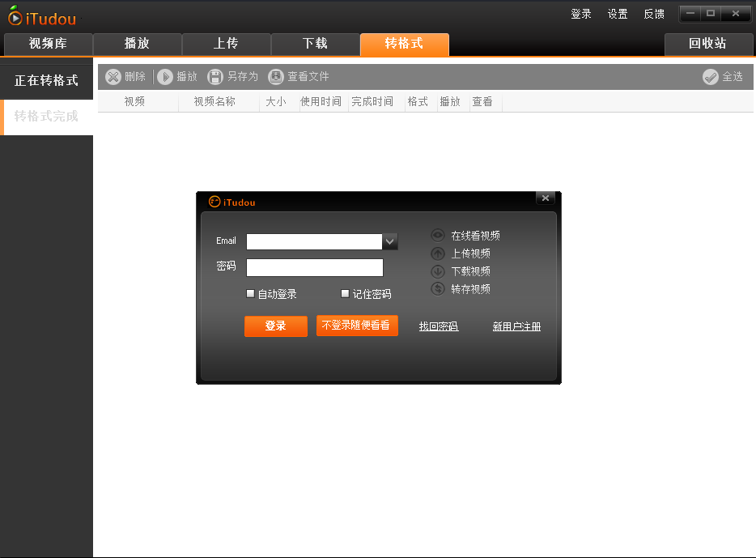Click the time used (使用时间) column header

321,102
